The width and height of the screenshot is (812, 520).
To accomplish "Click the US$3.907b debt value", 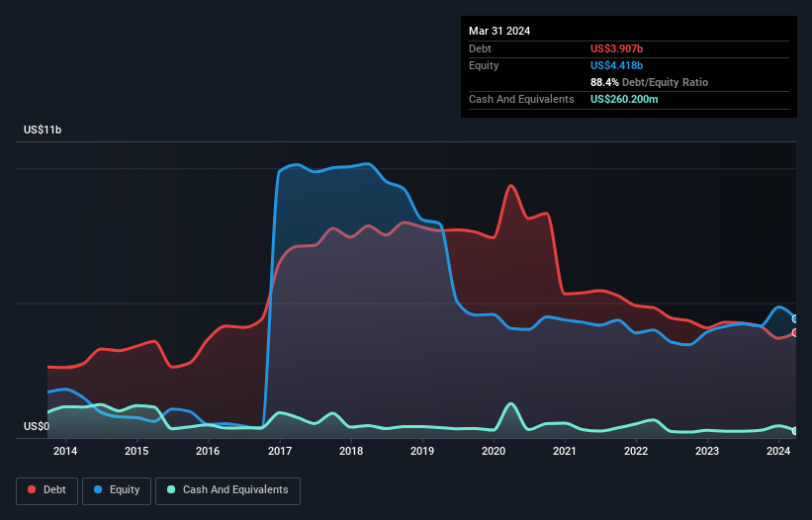I will (616, 48).
